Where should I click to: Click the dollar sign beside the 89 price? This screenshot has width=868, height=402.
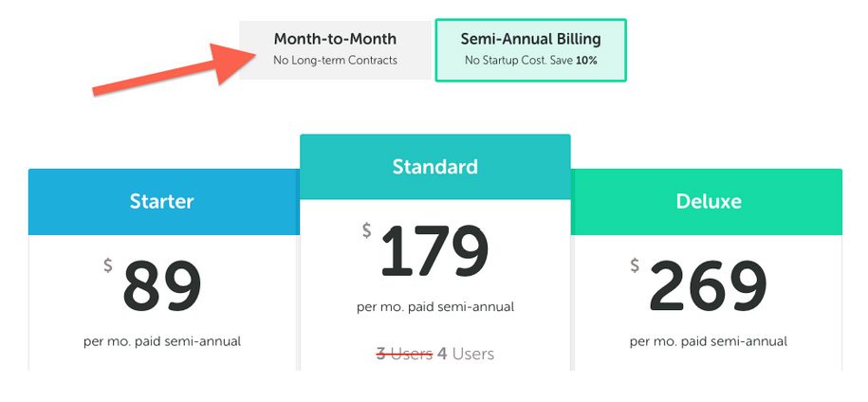pos(108,266)
